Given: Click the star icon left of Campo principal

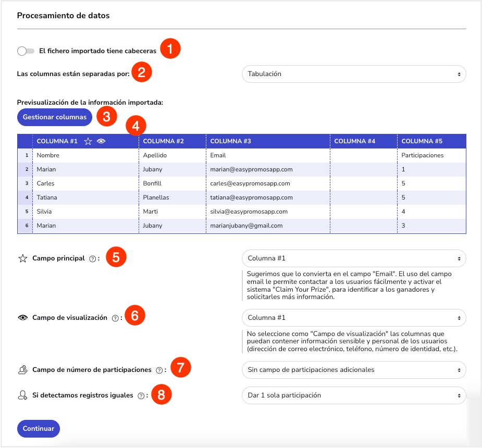Looking at the screenshot, I should coord(23,258).
